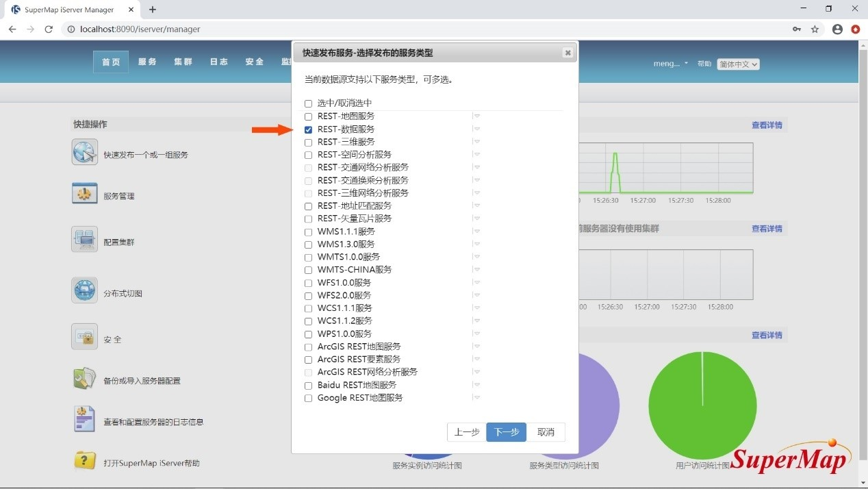This screenshot has width=868, height=489.
Task: Click the 下一步 next step button
Action: pos(507,432)
